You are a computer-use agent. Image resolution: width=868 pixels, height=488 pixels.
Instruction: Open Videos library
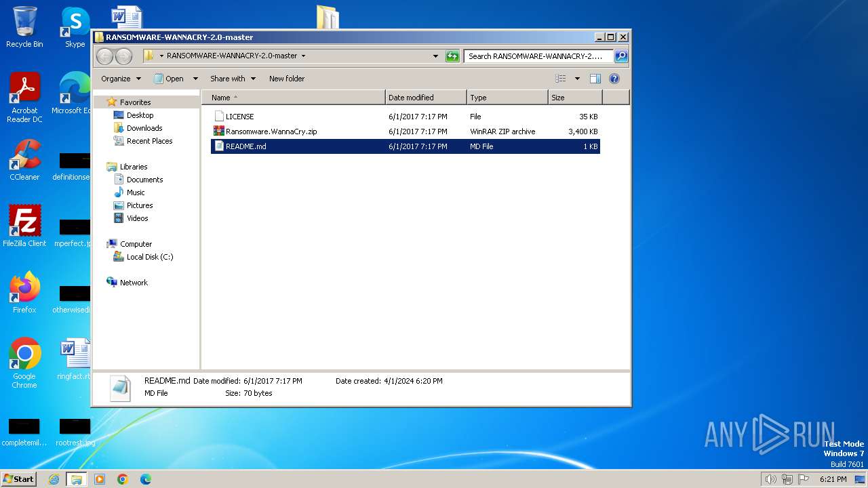click(x=137, y=218)
